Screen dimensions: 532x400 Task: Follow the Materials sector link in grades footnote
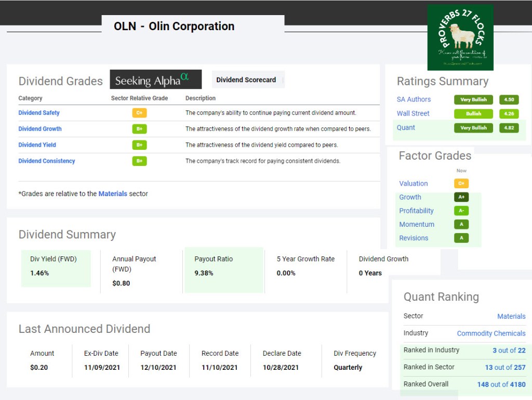pyautogui.click(x=113, y=193)
